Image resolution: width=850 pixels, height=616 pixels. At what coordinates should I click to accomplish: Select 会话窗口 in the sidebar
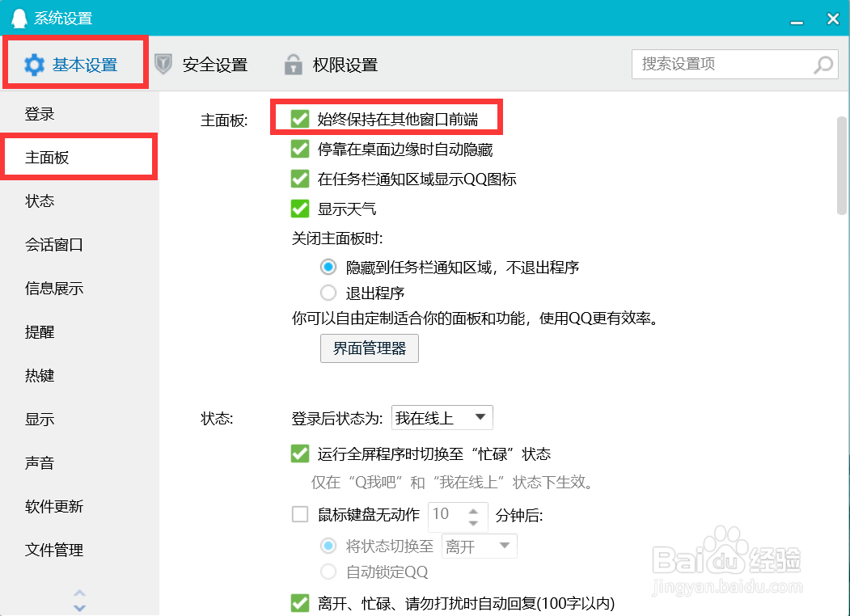click(80, 245)
